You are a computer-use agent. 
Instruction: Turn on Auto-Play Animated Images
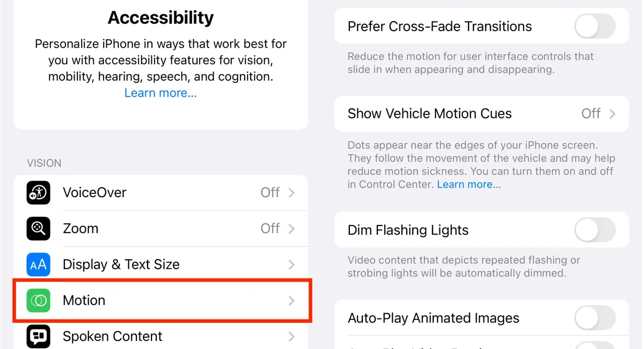(595, 318)
